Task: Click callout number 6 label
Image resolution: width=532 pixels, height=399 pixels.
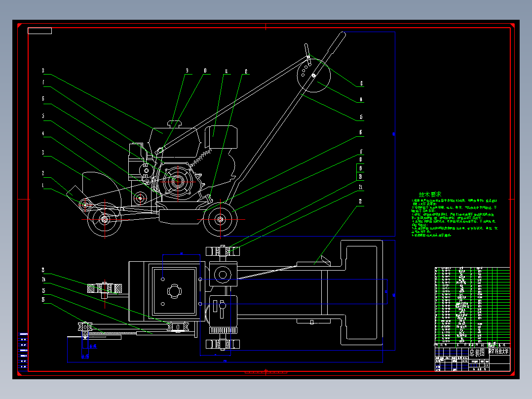Action: (x=43, y=99)
